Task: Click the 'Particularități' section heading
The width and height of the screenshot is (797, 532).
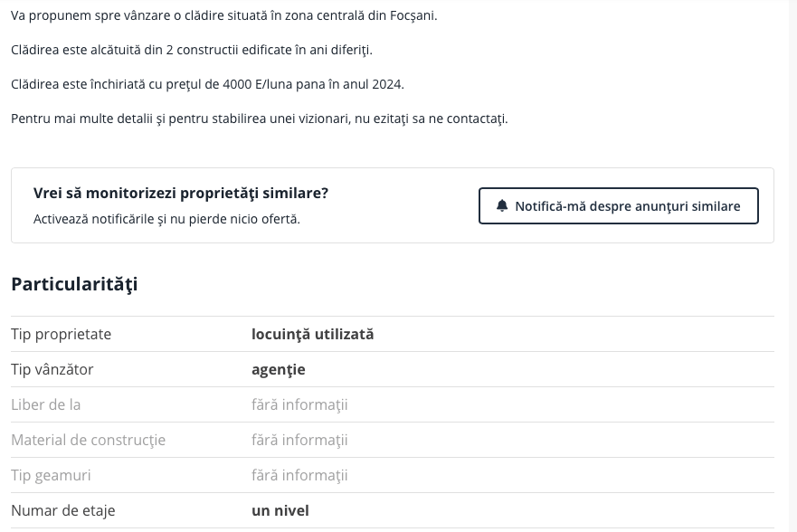Action: [74, 284]
